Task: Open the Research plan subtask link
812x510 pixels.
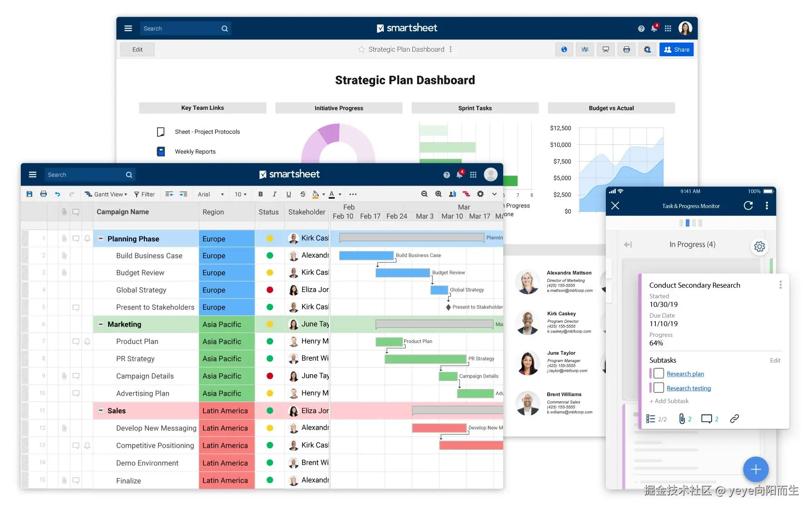Action: (x=685, y=374)
